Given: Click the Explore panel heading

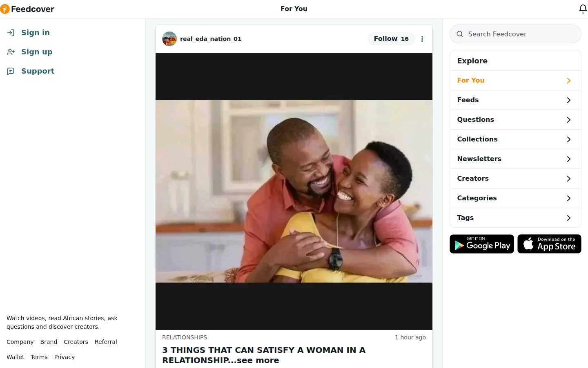Looking at the screenshot, I should [472, 61].
